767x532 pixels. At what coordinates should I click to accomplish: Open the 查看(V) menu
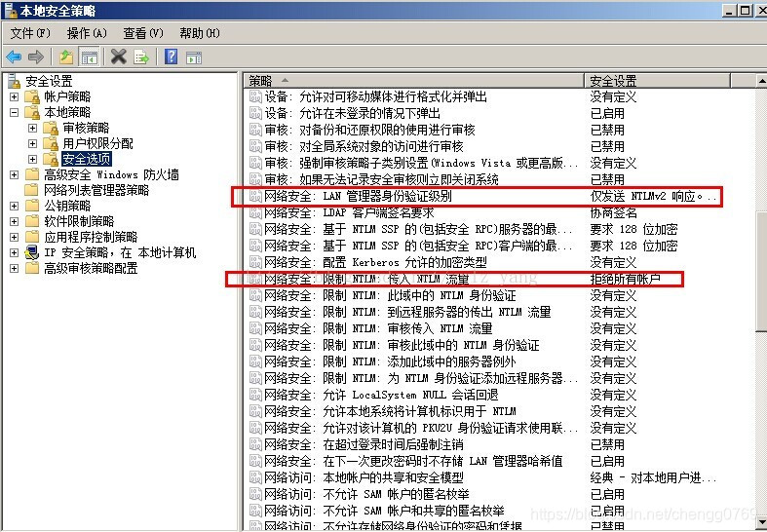click(x=142, y=33)
